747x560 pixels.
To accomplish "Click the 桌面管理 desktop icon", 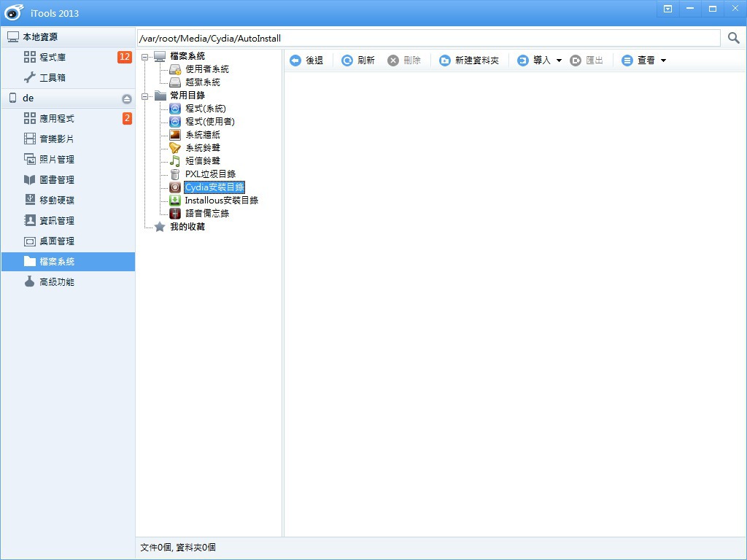I will point(29,241).
